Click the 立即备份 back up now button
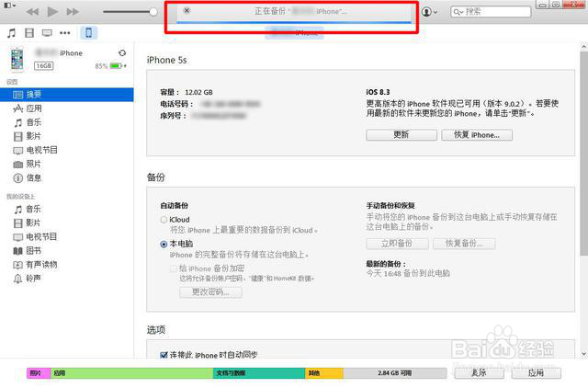 point(397,244)
